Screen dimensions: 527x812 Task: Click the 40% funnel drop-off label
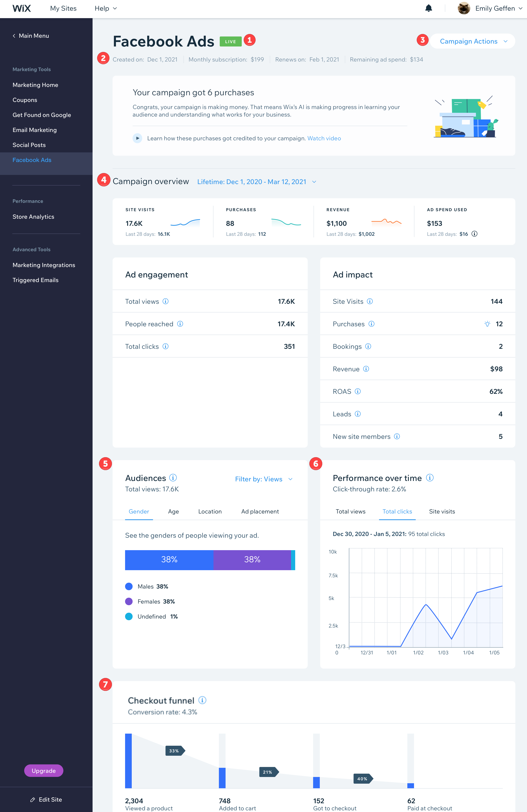tap(363, 779)
